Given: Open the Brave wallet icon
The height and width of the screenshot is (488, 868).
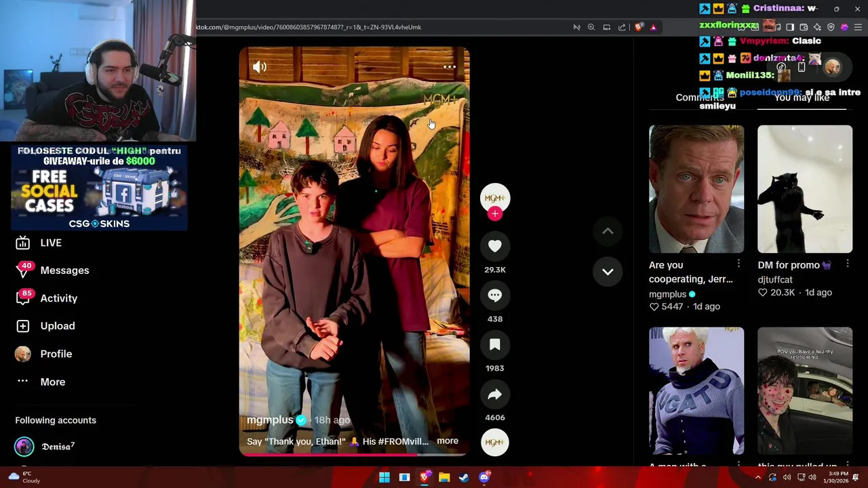Looking at the screenshot, I should [x=804, y=27].
